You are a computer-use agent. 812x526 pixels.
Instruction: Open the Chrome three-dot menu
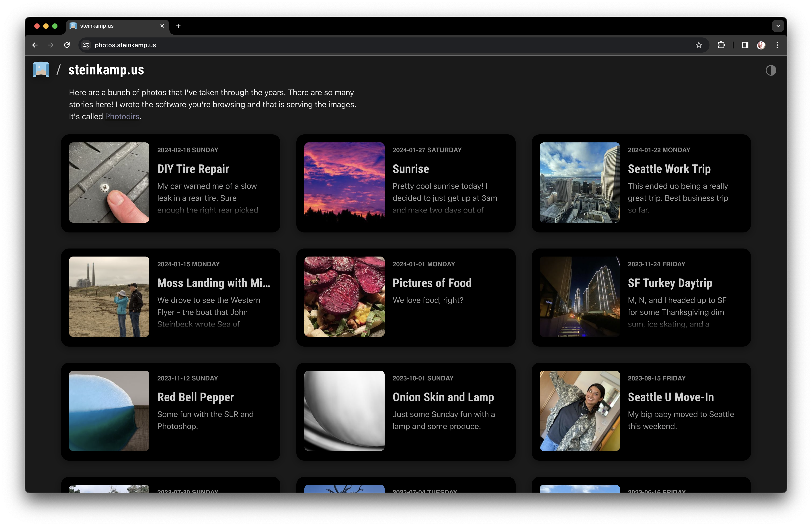pos(777,45)
